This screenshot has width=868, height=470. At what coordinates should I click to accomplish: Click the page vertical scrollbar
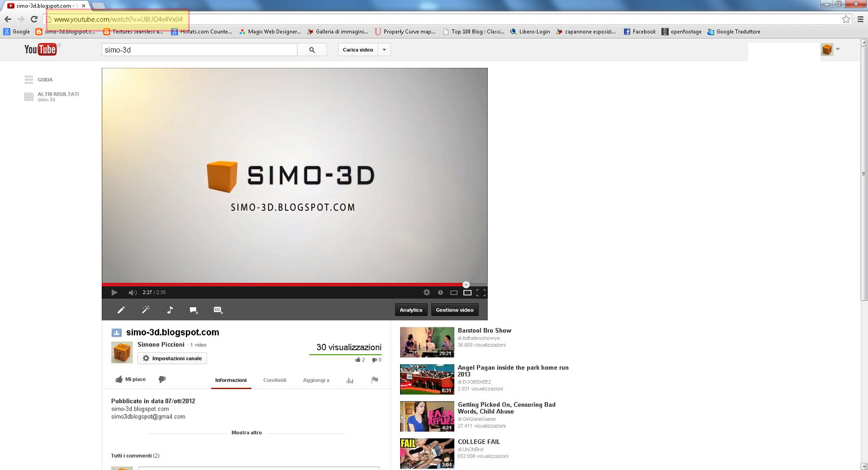863,173
